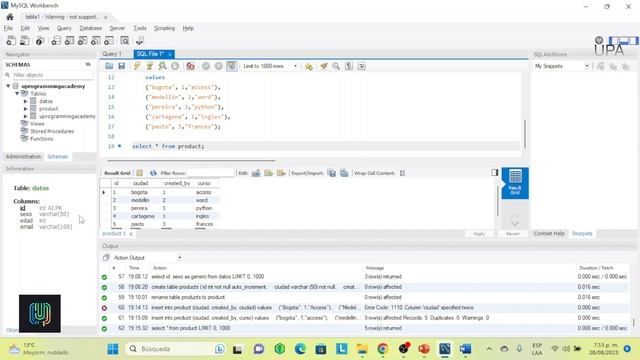The height and width of the screenshot is (360, 640).
Task: Toggle continue-on-error script execution
Action: (x=190, y=66)
